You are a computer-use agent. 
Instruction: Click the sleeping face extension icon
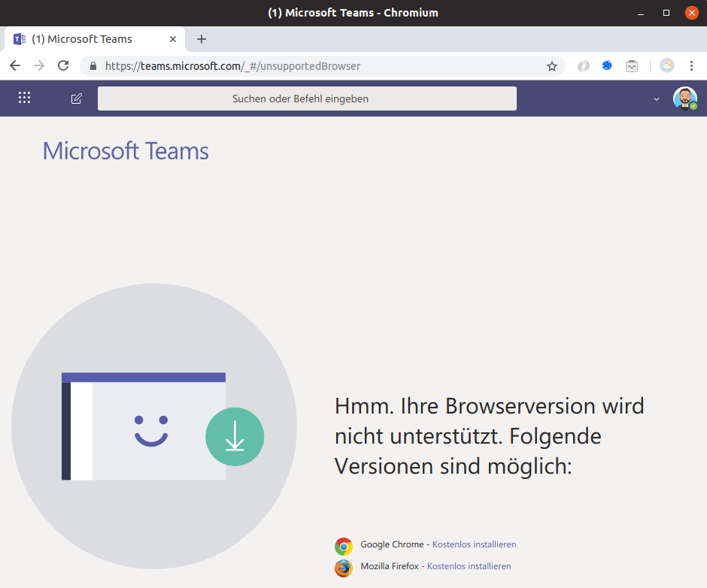632,66
